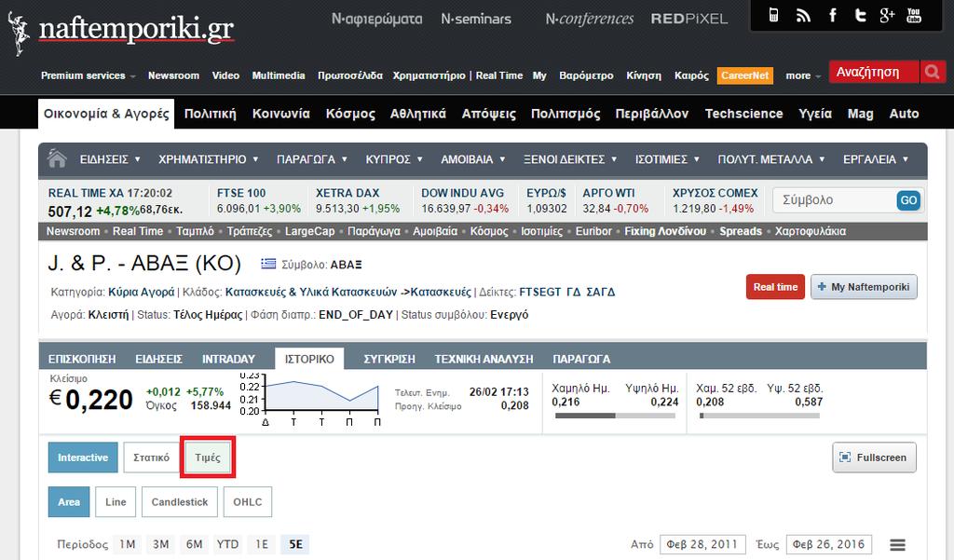
Task: Open the ΣΥΓΚΡΙΣΗ tab
Action: pyautogui.click(x=389, y=359)
